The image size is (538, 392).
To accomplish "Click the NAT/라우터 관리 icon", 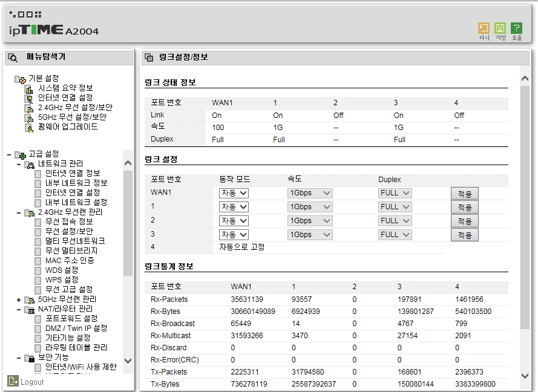I will 30,310.
